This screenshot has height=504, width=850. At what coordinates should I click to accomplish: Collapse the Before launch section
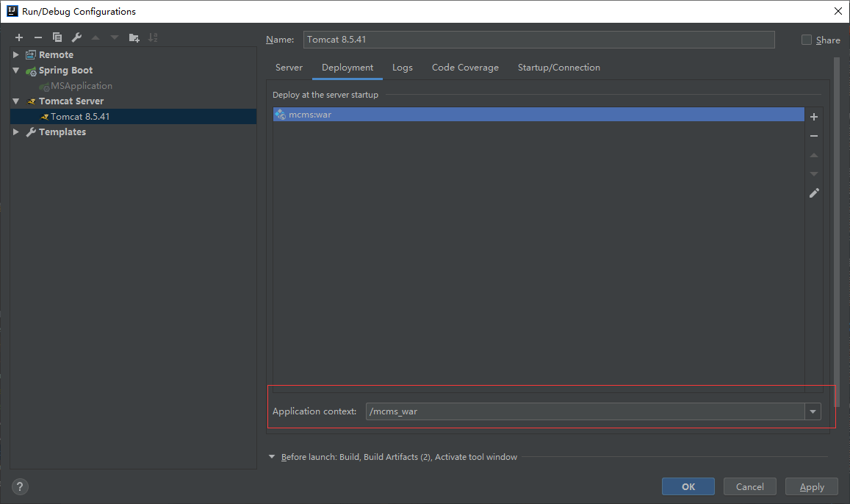[272, 457]
